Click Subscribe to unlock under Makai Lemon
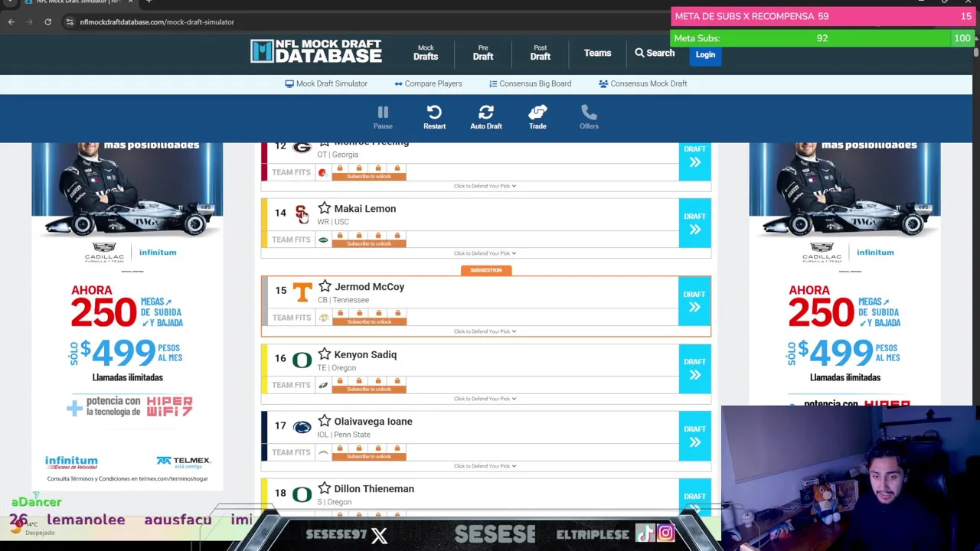 click(369, 243)
